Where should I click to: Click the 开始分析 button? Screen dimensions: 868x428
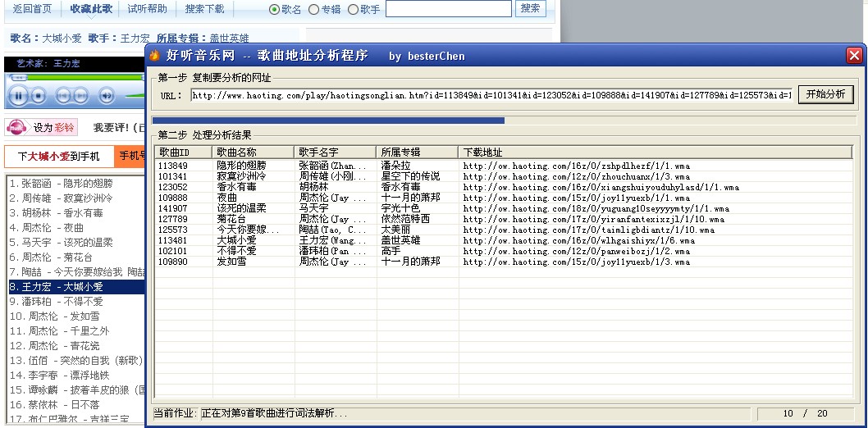click(x=825, y=94)
